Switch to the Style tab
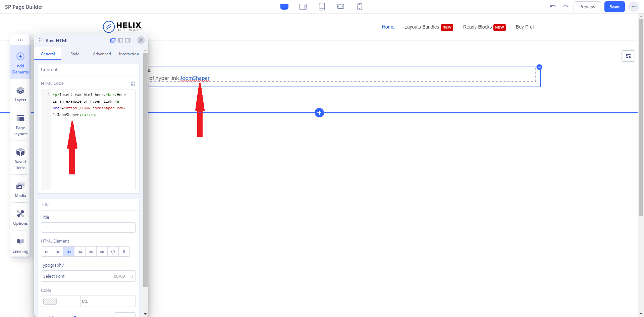The height and width of the screenshot is (317, 644). click(x=75, y=54)
